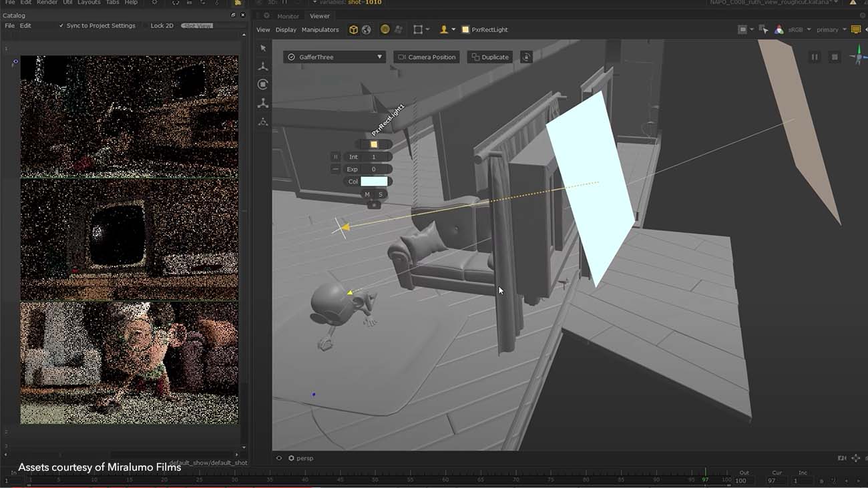Open the Manipulators menu
The height and width of the screenshot is (488, 868).
click(x=320, y=29)
